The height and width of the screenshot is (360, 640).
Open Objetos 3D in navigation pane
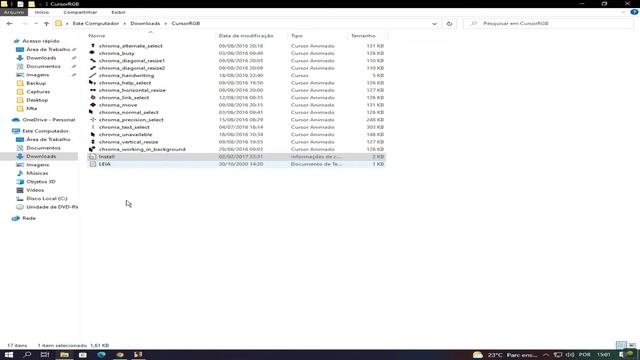(40, 182)
